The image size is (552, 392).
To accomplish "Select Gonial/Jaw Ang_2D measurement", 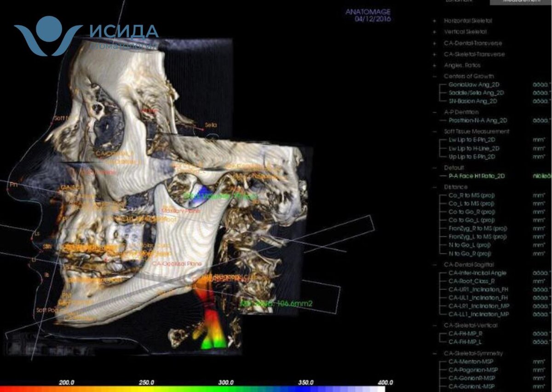I will (474, 85).
